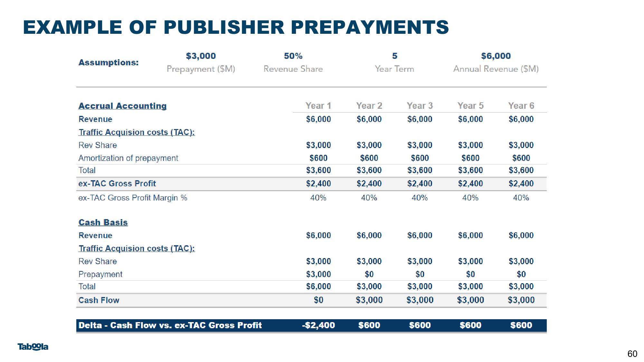Click the '$6,000' annual revenue assumption
The width and height of the screenshot is (644, 362).
496,56
